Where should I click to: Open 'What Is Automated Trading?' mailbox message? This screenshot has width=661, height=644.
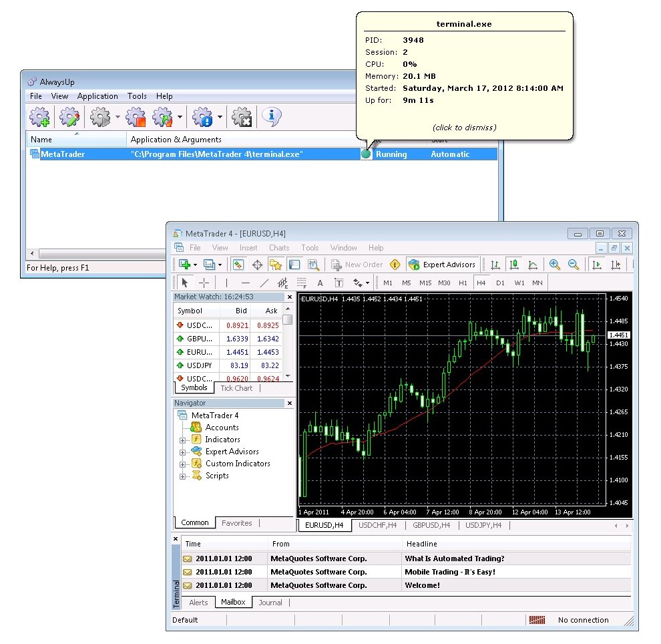coord(407,558)
